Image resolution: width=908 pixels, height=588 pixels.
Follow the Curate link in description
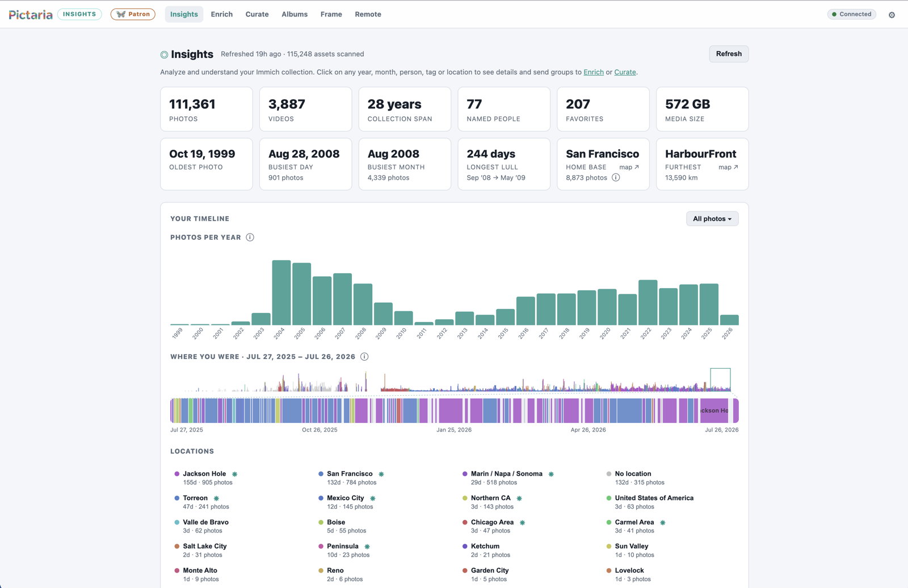click(625, 72)
